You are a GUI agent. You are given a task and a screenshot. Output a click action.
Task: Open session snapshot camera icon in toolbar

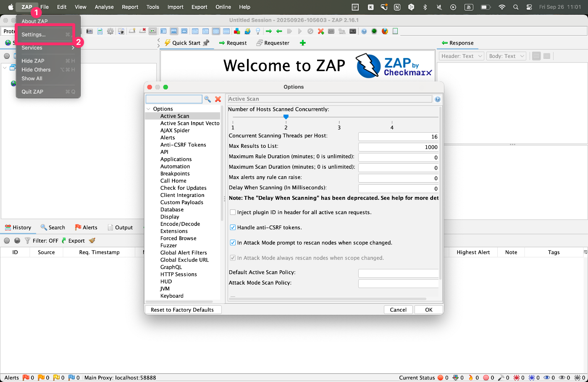pyautogui.click(x=89, y=31)
